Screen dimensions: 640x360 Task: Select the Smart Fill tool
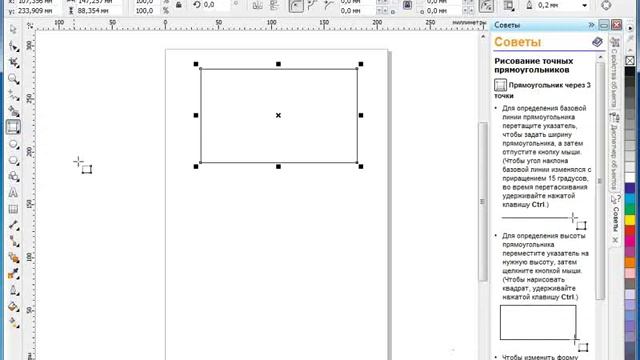13,111
